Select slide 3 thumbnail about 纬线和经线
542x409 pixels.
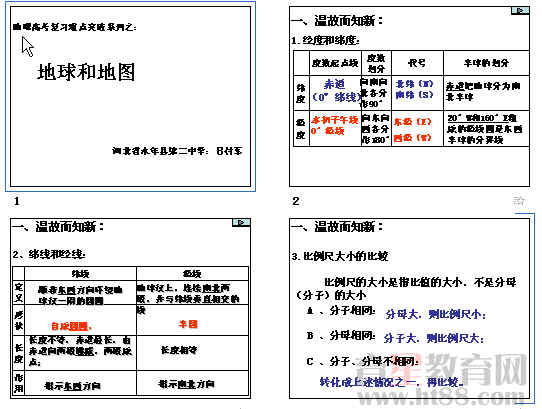tap(130, 308)
